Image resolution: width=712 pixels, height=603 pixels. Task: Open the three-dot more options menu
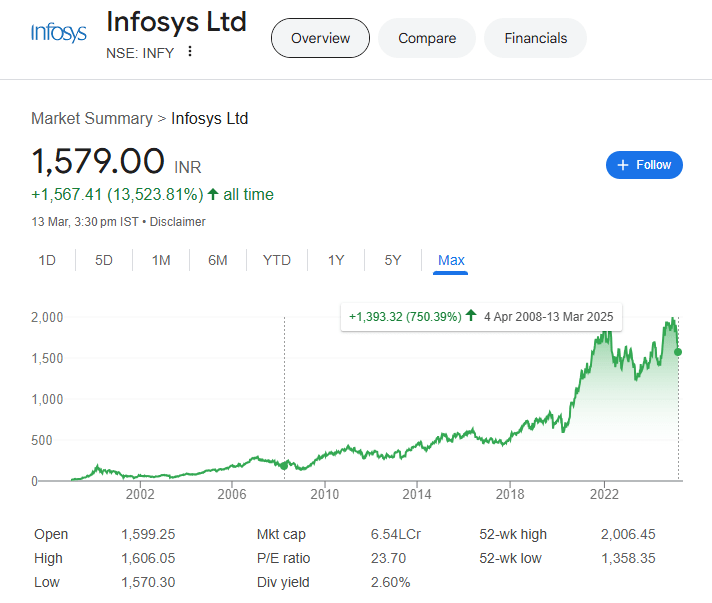[190, 52]
